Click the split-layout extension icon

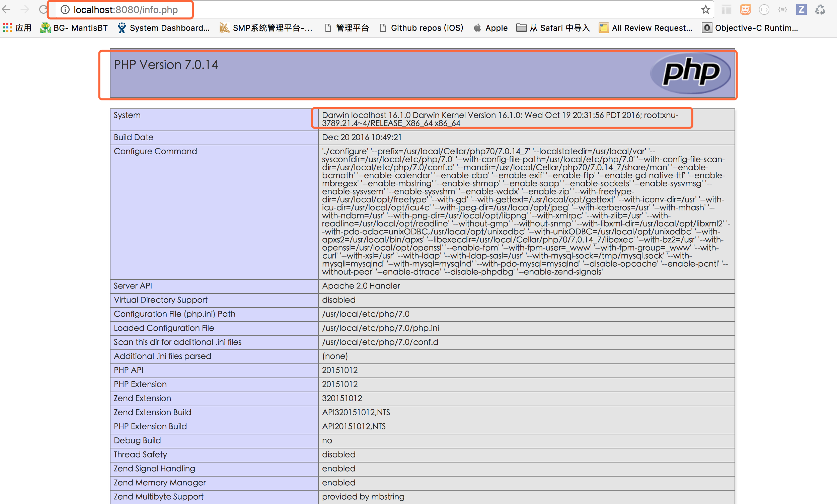point(726,9)
